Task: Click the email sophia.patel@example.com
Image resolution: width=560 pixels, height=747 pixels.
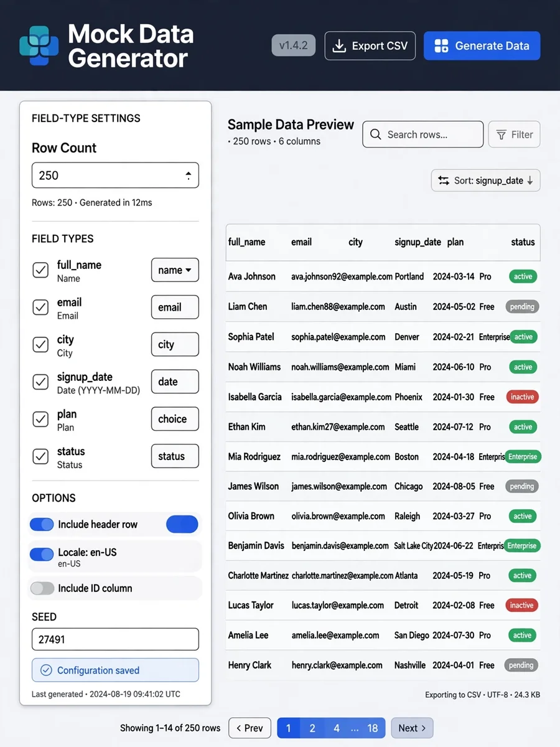Action: pos(338,337)
